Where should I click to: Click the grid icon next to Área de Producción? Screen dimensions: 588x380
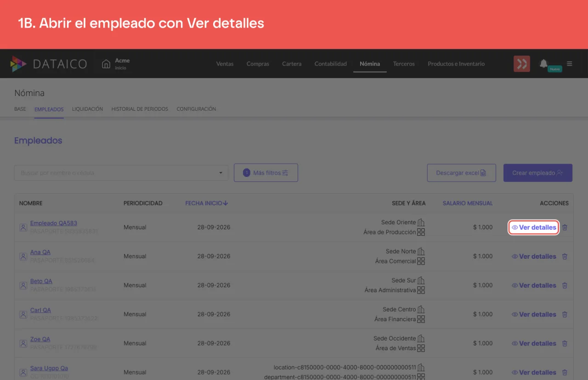click(x=421, y=232)
